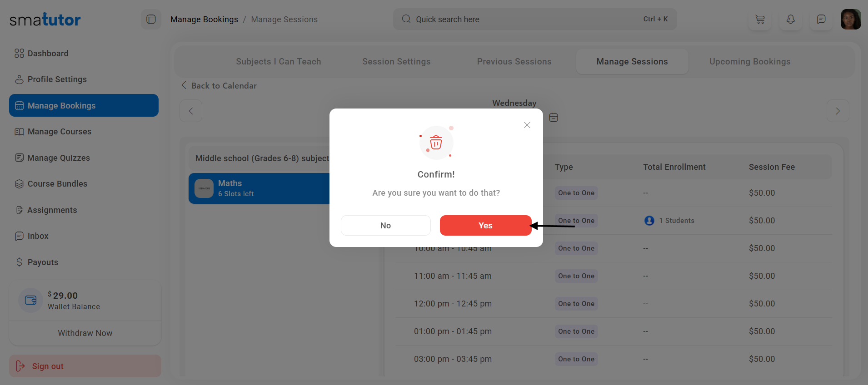Viewport: 868px width, 385px height.
Task: Switch to Upcoming Bookings tab
Action: coord(750,62)
